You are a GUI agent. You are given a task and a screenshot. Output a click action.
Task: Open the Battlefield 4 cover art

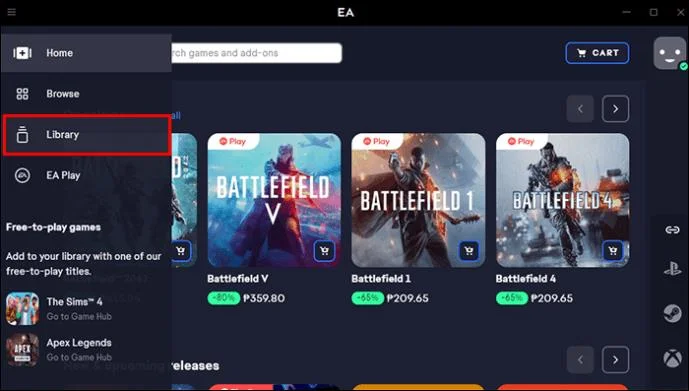(x=562, y=200)
